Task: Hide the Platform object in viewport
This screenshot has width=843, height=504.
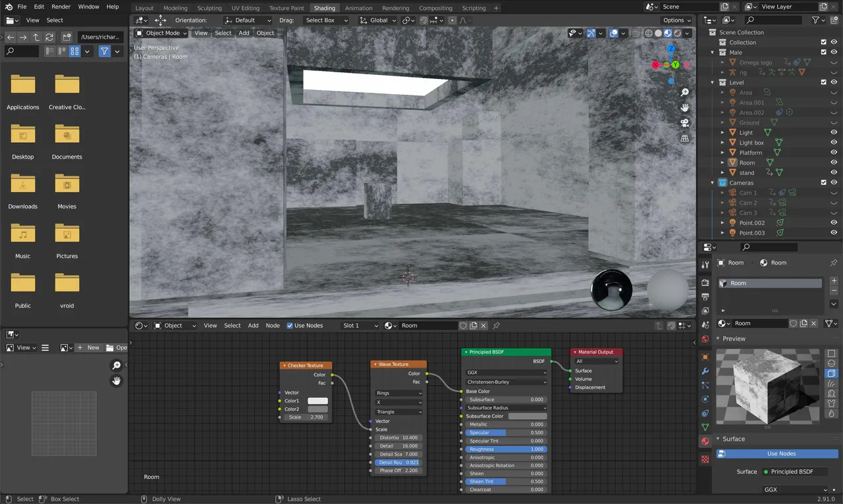Action: point(834,153)
